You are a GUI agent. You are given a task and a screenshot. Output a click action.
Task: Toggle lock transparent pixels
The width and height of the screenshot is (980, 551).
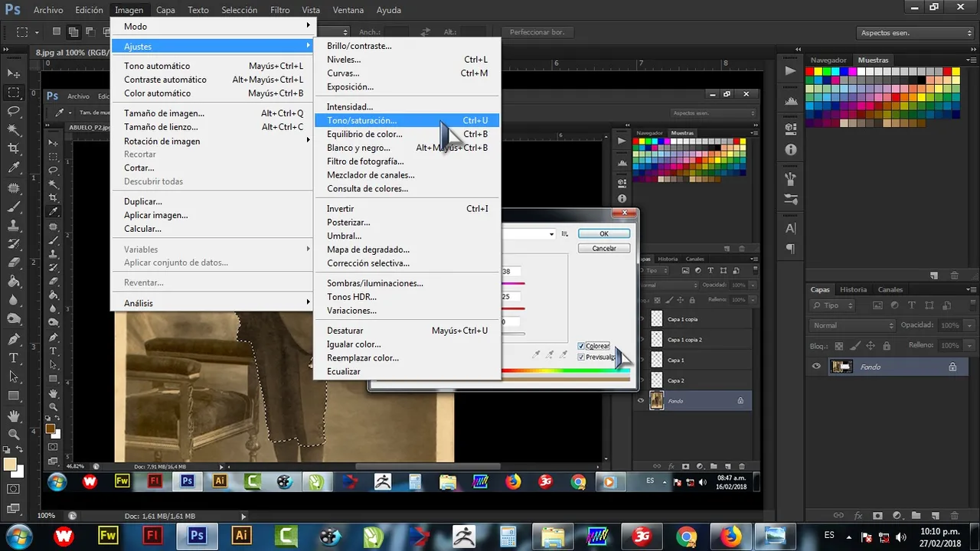pyautogui.click(x=838, y=346)
